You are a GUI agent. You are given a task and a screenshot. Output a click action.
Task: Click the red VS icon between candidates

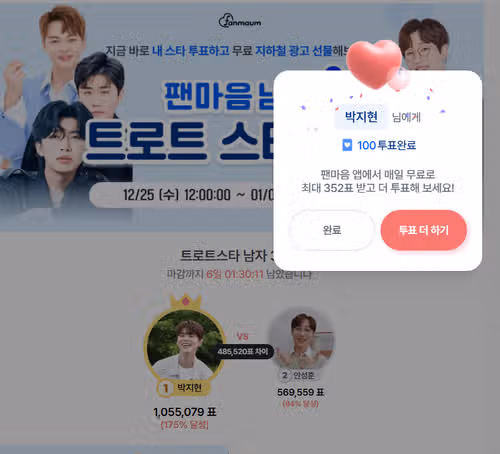[x=243, y=336]
